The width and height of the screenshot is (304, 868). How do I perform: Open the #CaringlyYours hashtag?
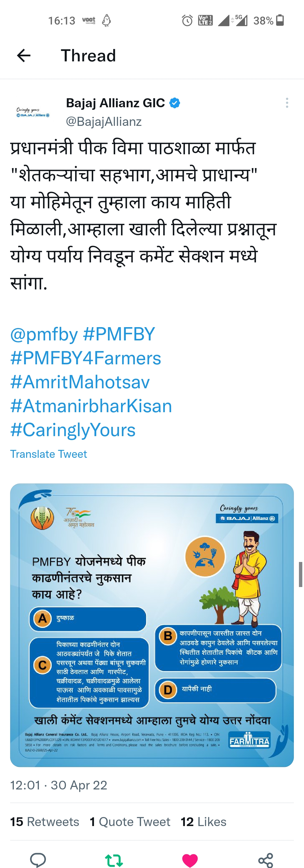click(x=73, y=430)
